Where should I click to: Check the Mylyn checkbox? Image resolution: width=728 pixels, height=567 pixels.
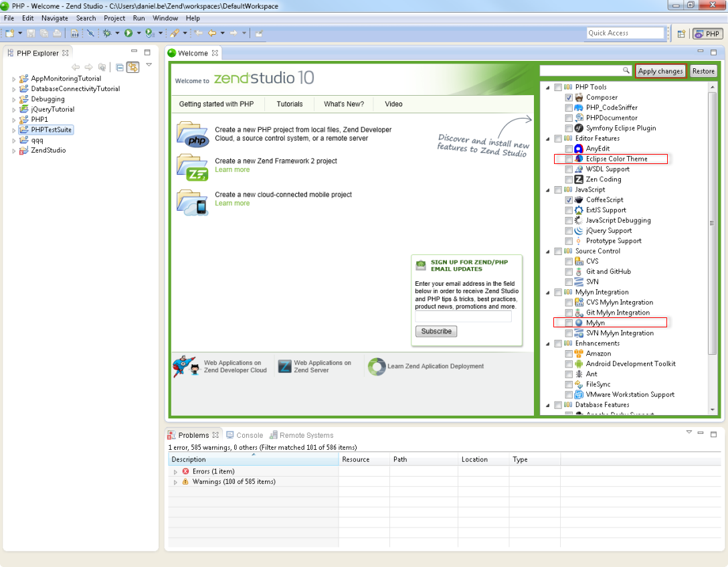[569, 323]
